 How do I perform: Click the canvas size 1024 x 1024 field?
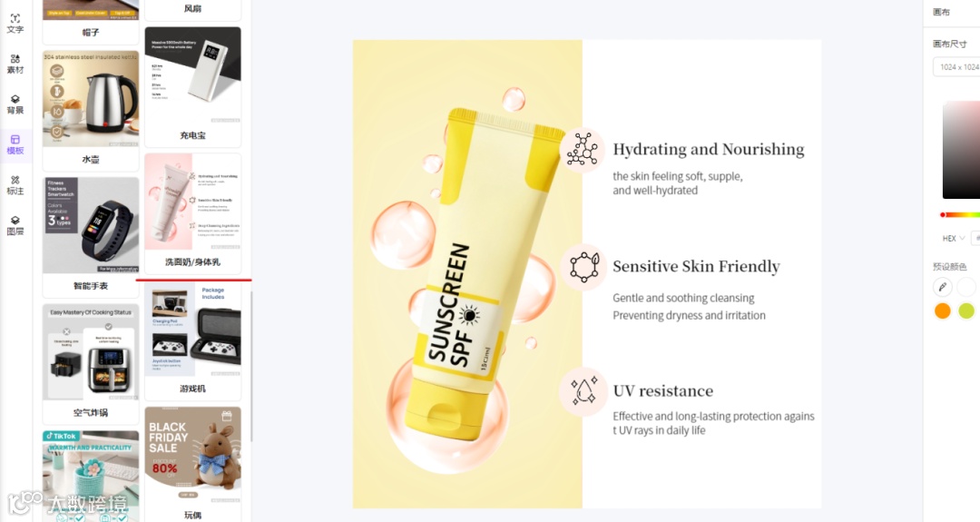click(957, 67)
